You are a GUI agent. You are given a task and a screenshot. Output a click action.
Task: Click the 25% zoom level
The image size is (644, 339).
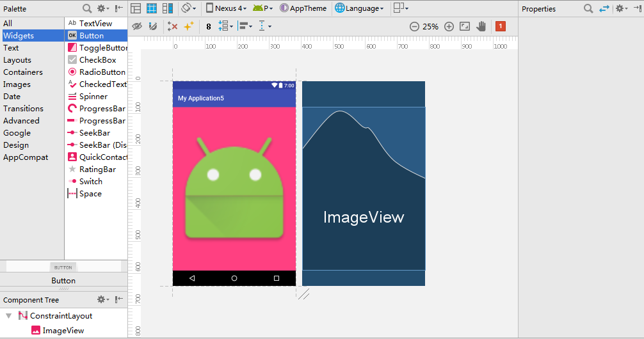click(430, 27)
